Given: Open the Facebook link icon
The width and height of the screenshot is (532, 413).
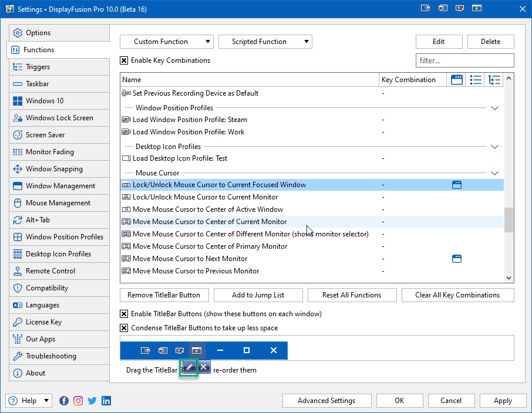Looking at the screenshot, I should 64,401.
